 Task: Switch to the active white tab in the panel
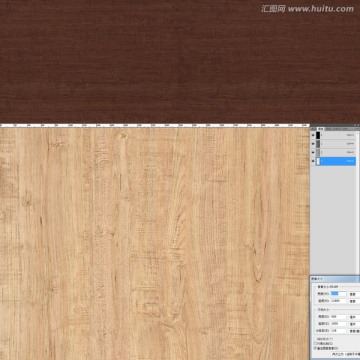pos(321,129)
